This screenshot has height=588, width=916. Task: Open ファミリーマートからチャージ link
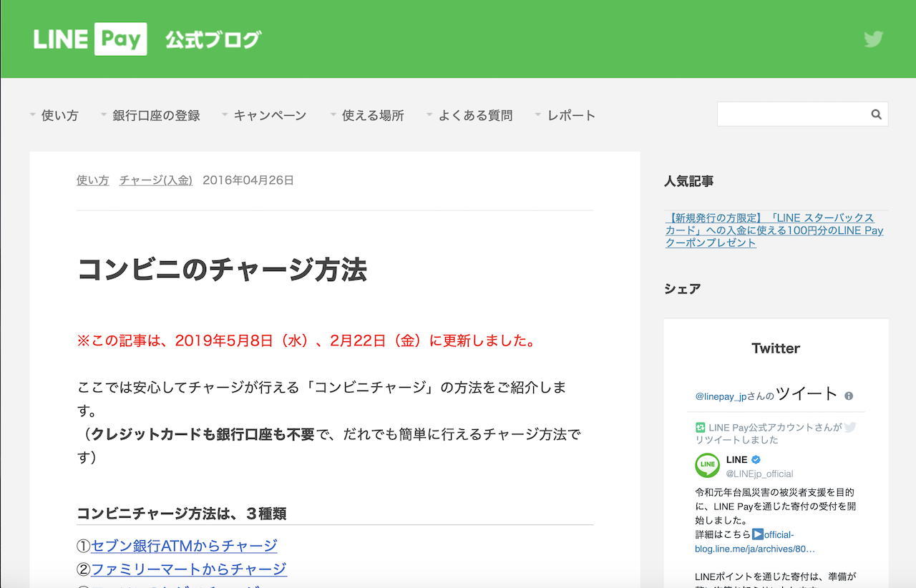(x=189, y=569)
